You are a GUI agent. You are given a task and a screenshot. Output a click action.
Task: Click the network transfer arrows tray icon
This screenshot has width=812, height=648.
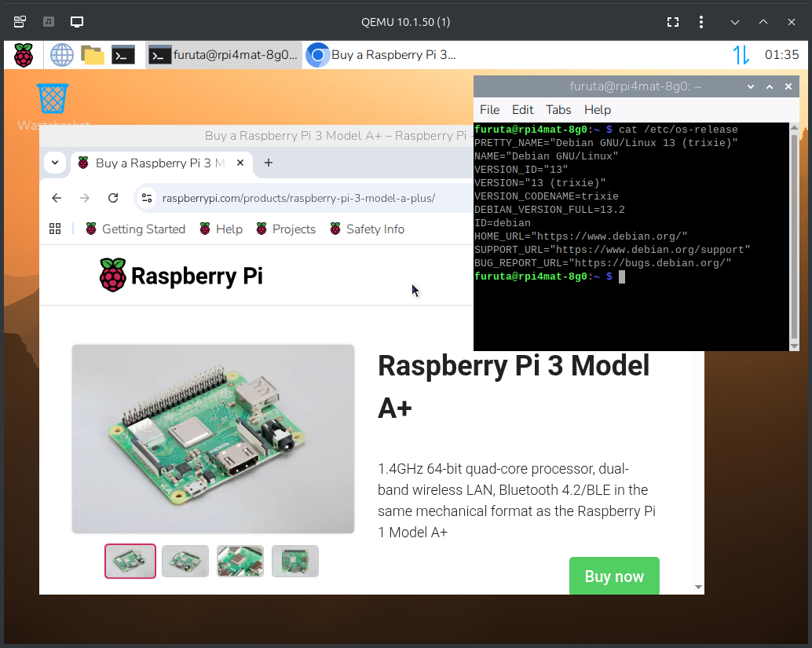coord(741,55)
